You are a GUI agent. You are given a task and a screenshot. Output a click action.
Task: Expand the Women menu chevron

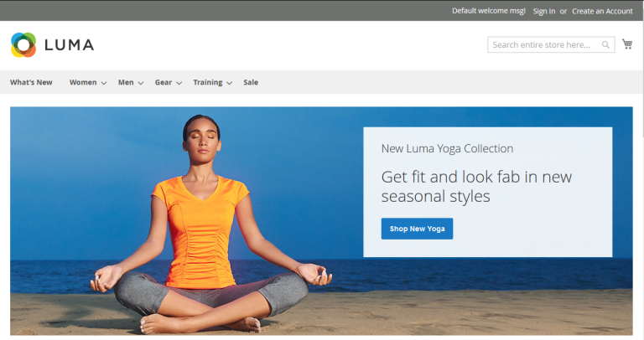pos(104,83)
